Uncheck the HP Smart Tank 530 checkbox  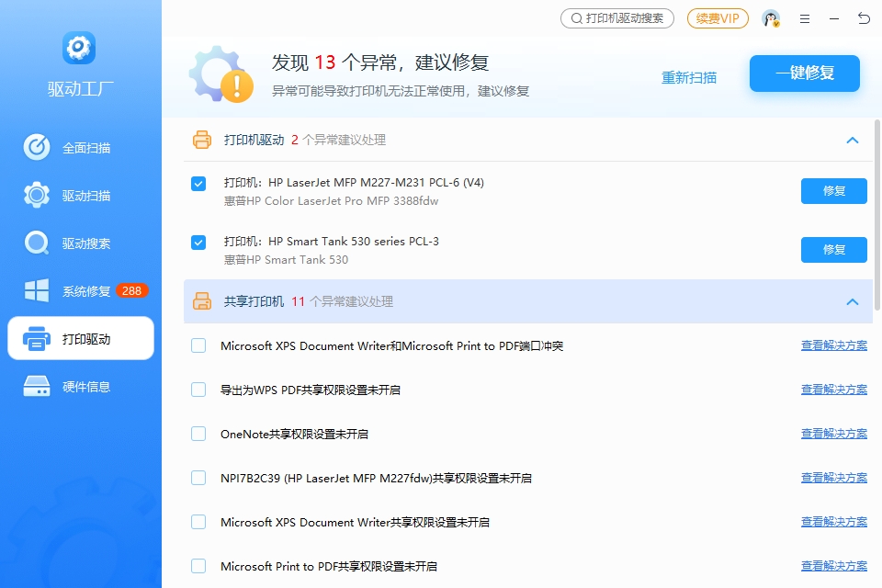tap(198, 243)
